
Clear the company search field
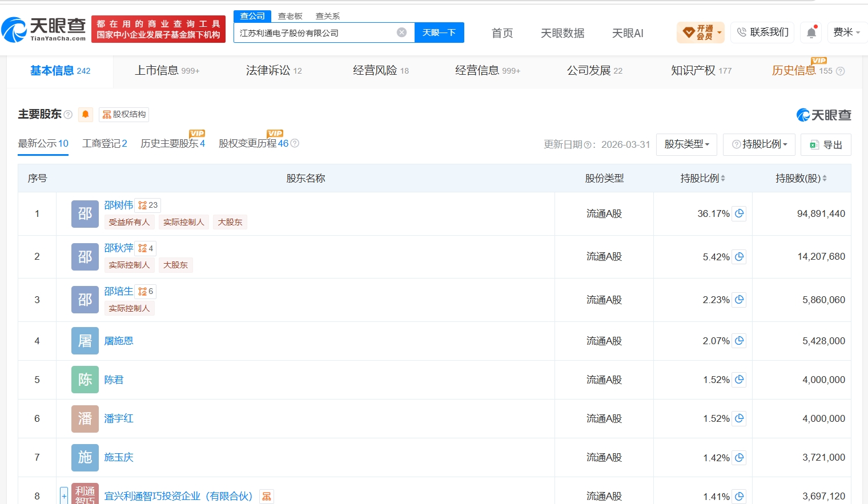(402, 33)
